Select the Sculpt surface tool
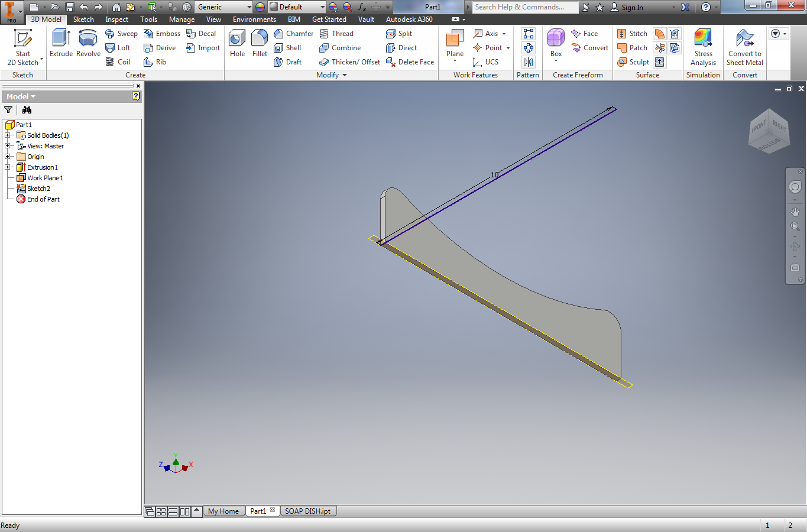Viewport: 807px width, 532px height. coord(633,62)
